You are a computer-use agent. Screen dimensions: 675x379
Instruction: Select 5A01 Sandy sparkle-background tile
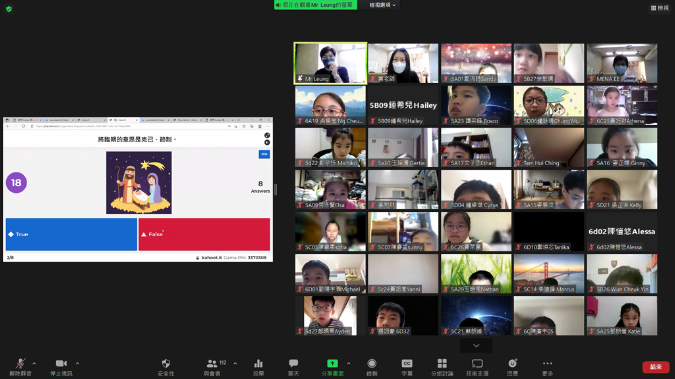coord(476,63)
